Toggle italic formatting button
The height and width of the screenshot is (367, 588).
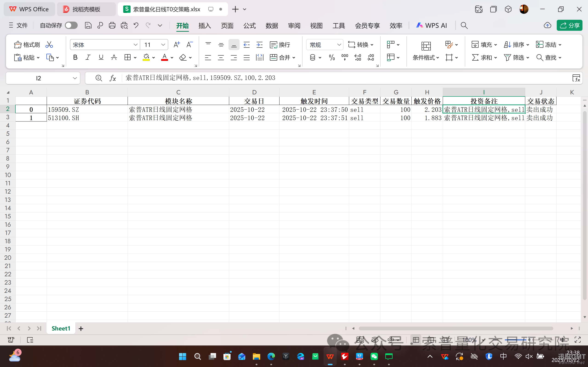[x=88, y=57]
